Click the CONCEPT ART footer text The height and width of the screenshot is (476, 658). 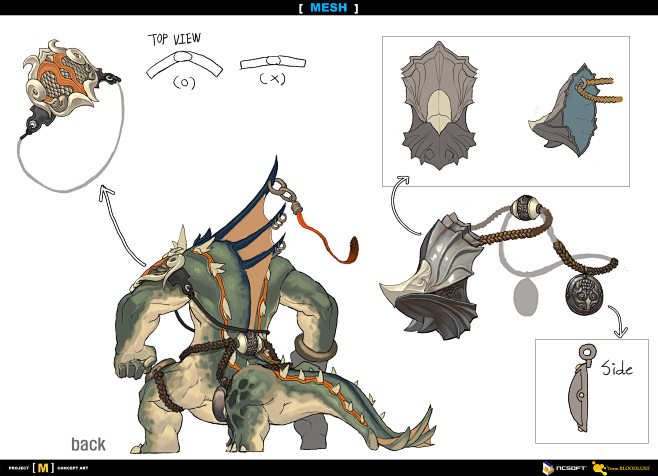[x=73, y=468]
